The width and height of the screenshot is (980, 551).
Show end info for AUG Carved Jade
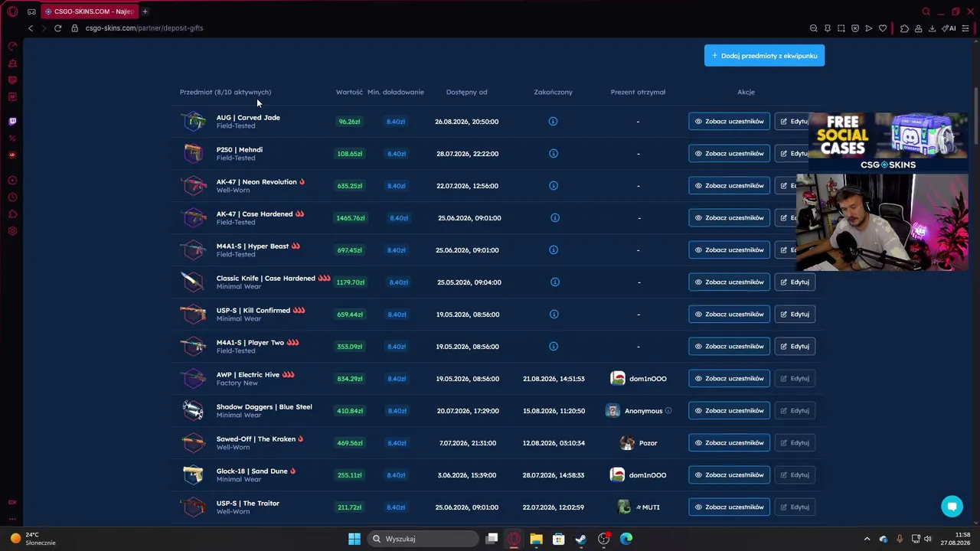click(553, 122)
